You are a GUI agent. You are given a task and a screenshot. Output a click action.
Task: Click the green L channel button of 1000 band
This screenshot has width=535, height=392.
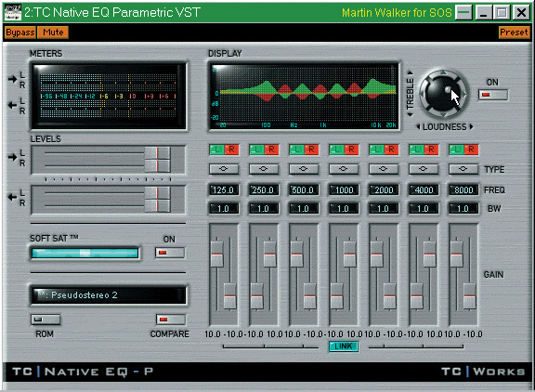(336, 150)
